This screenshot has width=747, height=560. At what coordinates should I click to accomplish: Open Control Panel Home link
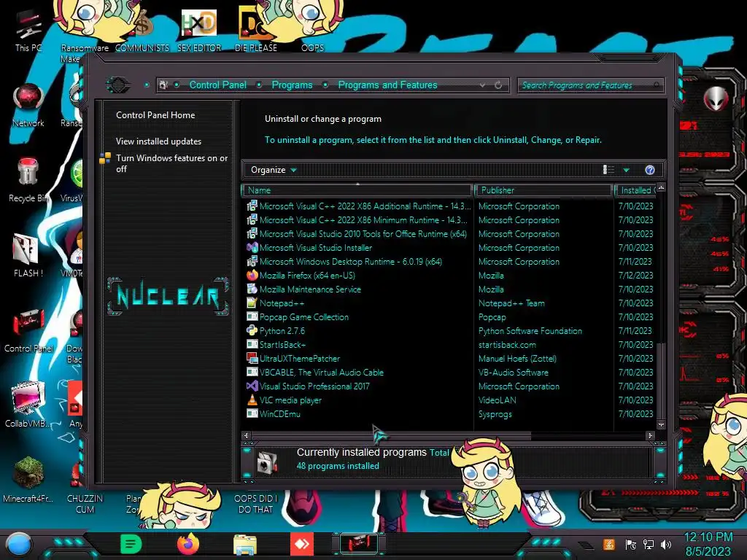point(155,115)
